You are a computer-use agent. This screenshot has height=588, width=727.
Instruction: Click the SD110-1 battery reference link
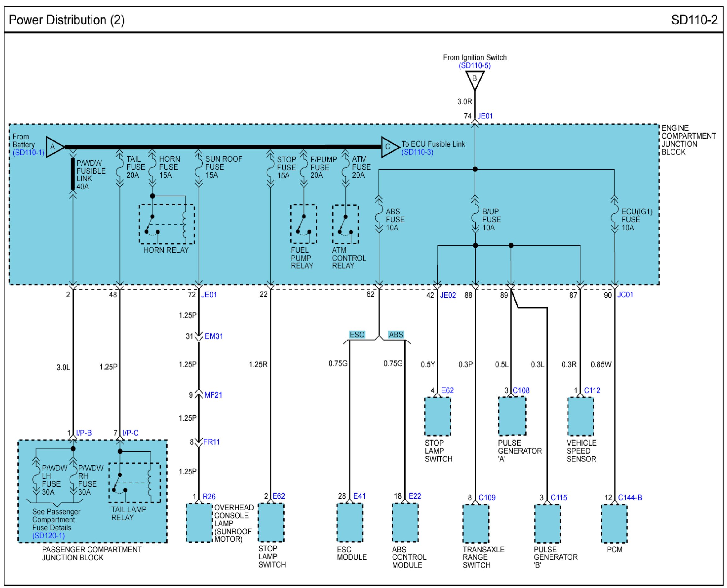click(29, 152)
